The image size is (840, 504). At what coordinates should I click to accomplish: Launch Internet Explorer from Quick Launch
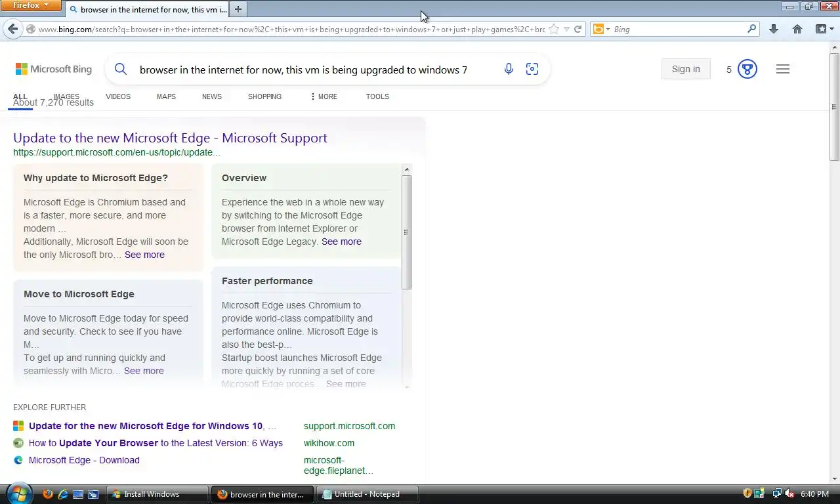pyautogui.click(x=63, y=494)
